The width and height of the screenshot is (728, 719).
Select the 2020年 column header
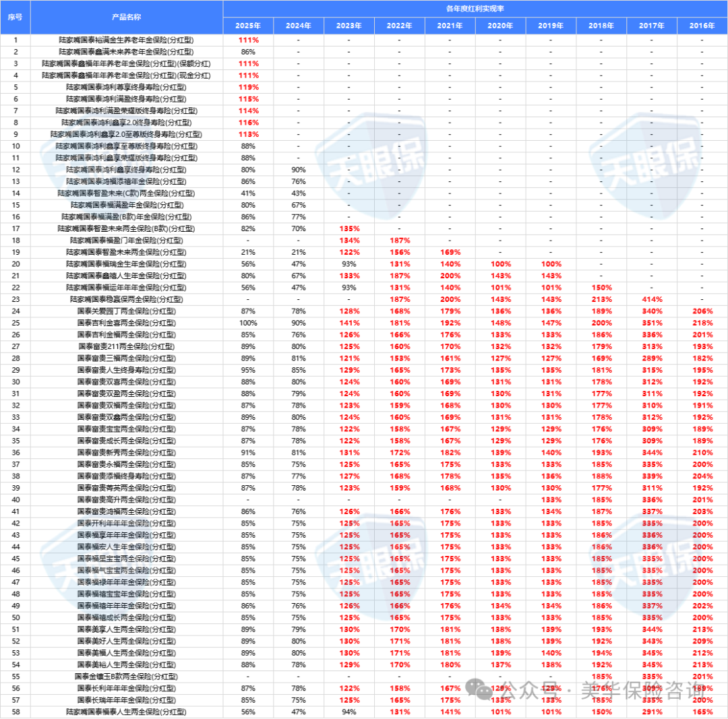click(x=500, y=26)
